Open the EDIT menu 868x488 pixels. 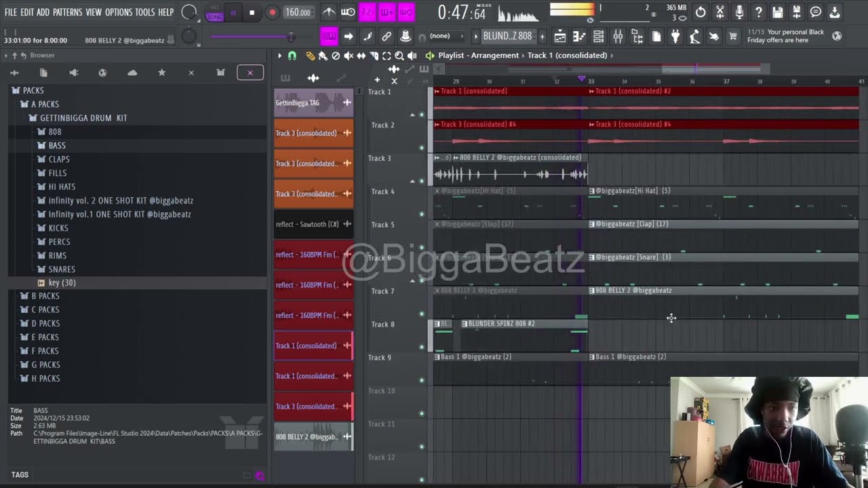click(x=27, y=12)
